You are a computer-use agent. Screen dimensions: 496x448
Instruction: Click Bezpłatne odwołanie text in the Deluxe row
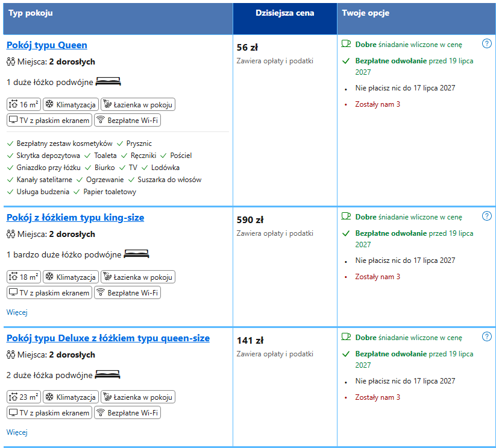point(391,354)
